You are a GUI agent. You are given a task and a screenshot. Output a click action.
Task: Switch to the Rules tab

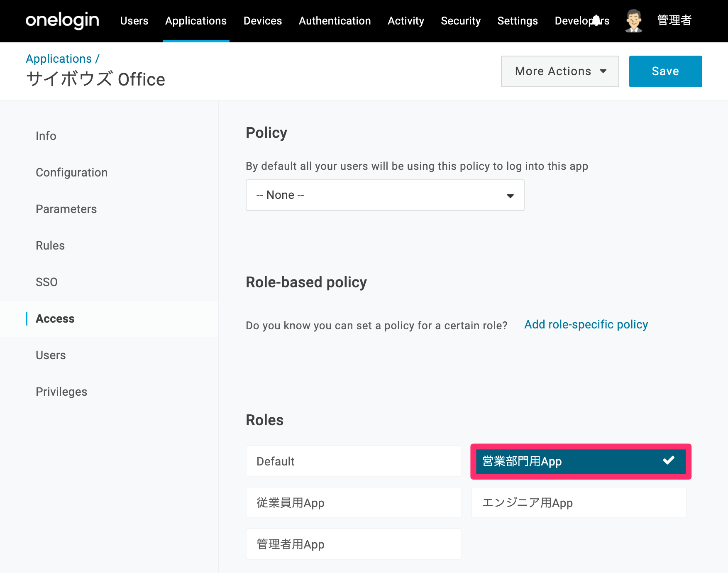coord(50,245)
